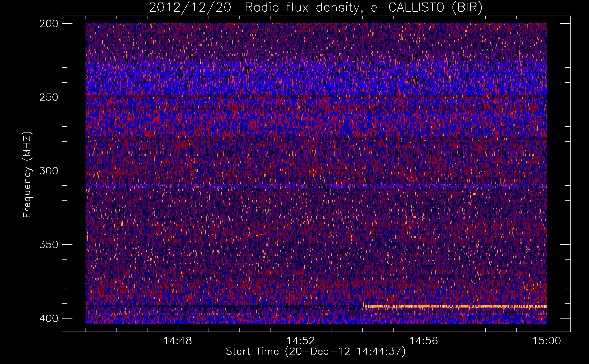The width and height of the screenshot is (589, 364).
Task: Click the 350 frequency tick label
Action: pyautogui.click(x=48, y=245)
